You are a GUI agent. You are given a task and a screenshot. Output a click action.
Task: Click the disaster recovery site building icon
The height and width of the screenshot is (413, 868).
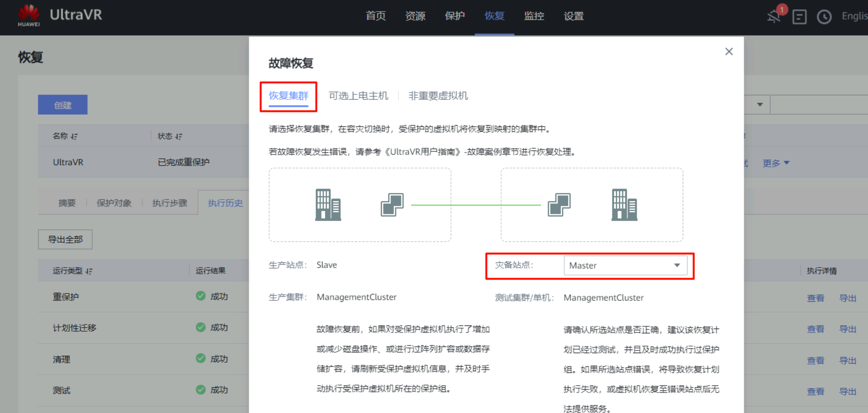(x=624, y=205)
